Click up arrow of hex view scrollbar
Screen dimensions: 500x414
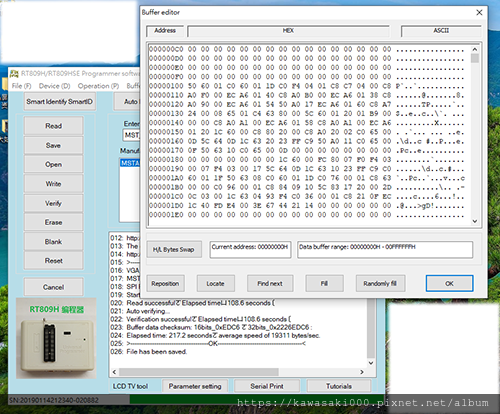[475, 49]
